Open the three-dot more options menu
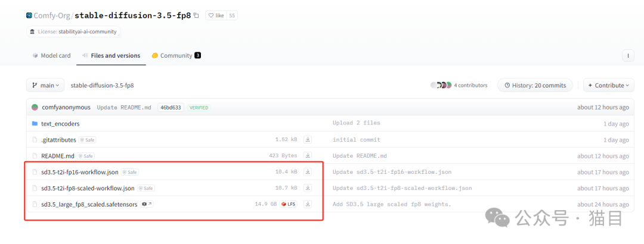Viewport: 644px width, 244px height. (x=628, y=55)
